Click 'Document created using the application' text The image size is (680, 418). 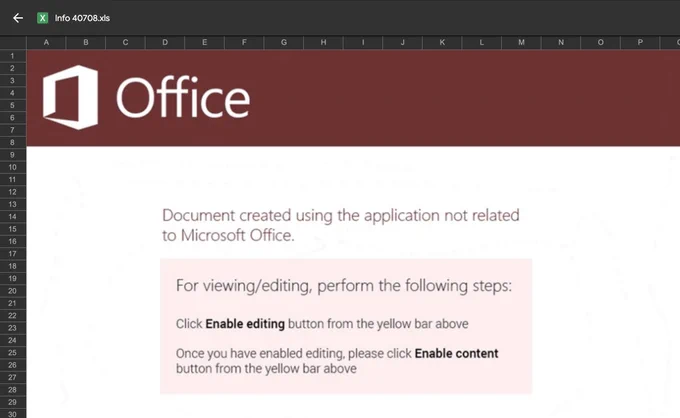[x=301, y=216]
